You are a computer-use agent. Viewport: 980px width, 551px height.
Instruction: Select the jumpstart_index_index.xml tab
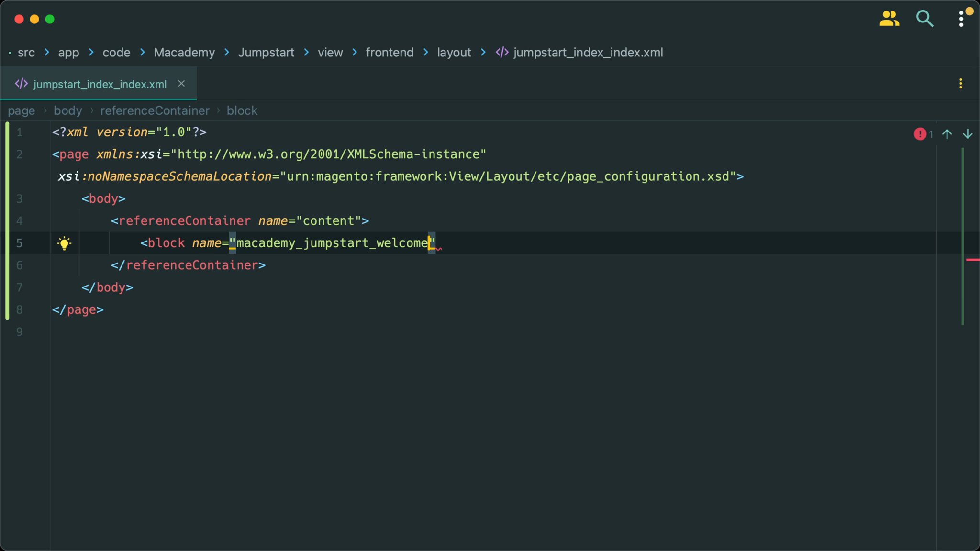point(100,84)
